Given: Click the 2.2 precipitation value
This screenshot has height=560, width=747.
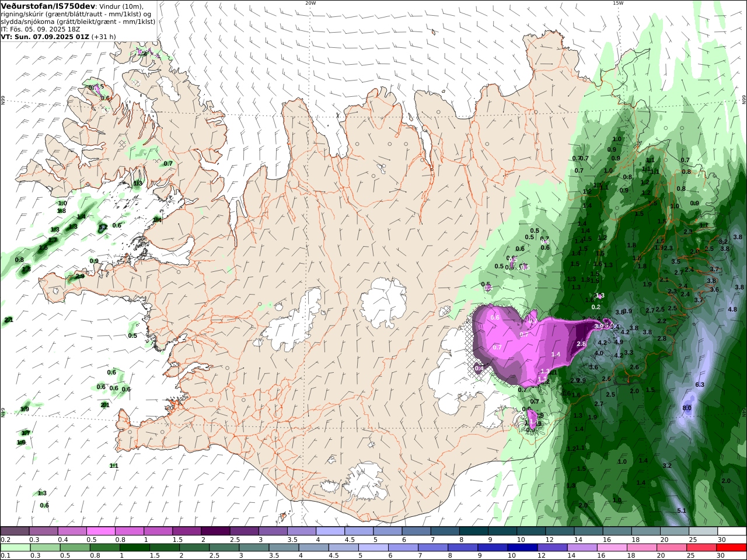Looking at the screenshot, I should coord(662,321).
